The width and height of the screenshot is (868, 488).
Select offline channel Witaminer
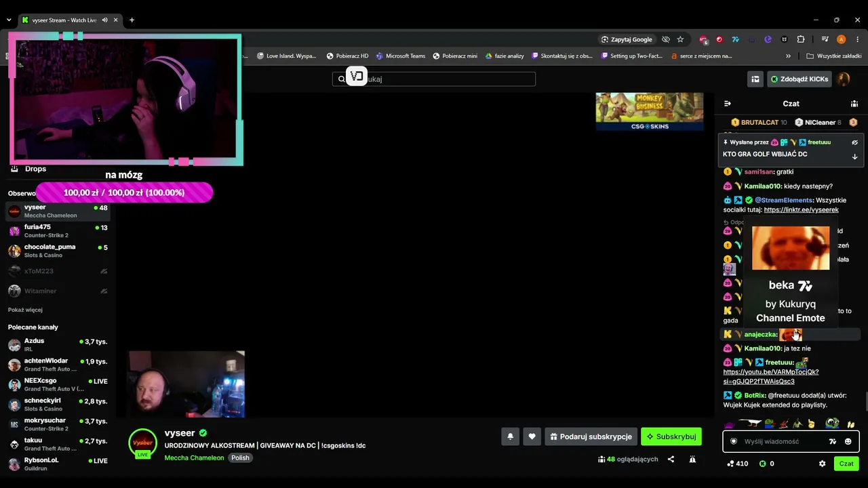point(58,291)
